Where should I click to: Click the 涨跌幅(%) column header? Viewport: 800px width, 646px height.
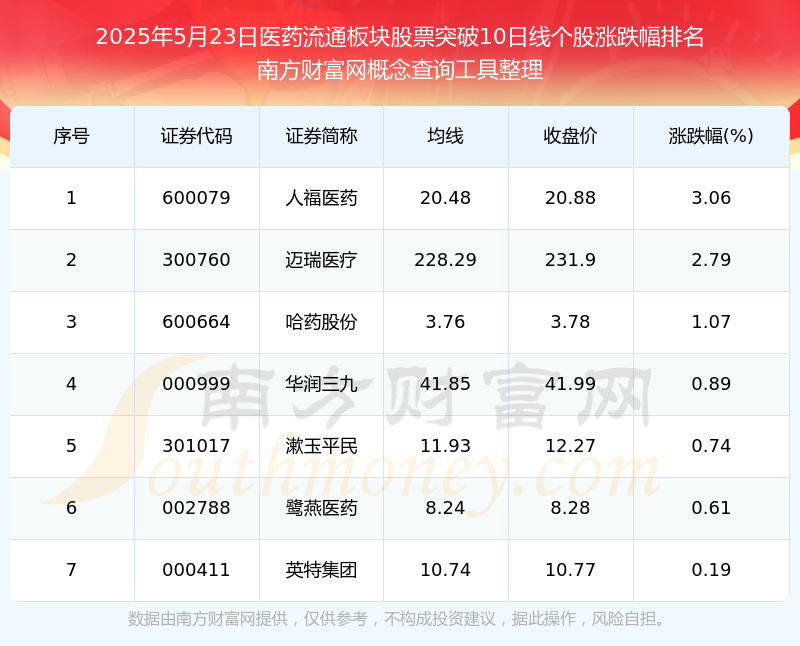click(711, 136)
